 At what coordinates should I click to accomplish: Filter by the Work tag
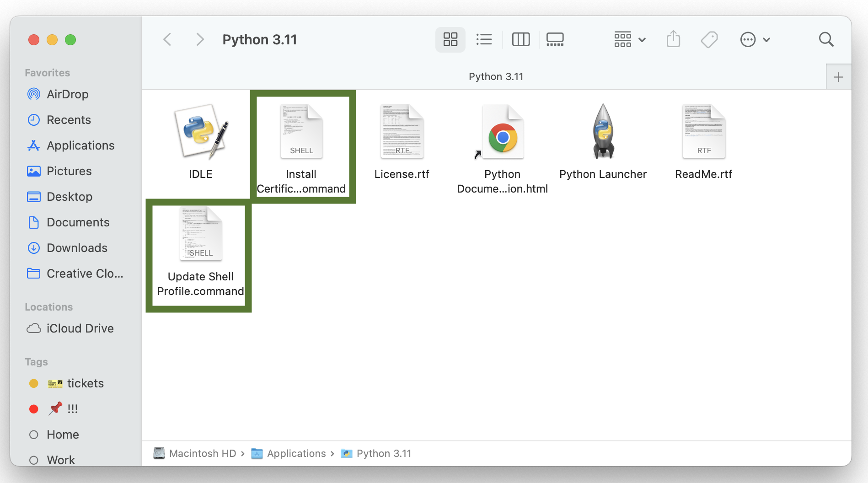pos(61,460)
